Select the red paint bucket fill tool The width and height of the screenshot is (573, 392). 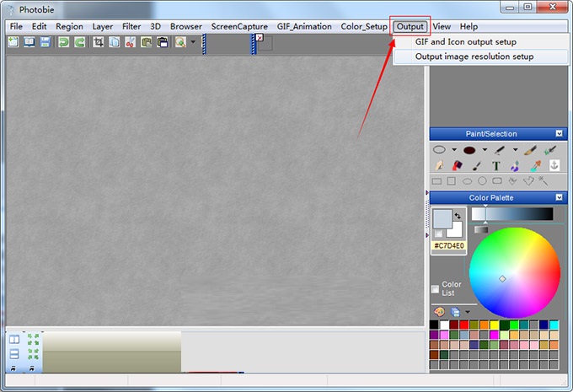458,165
